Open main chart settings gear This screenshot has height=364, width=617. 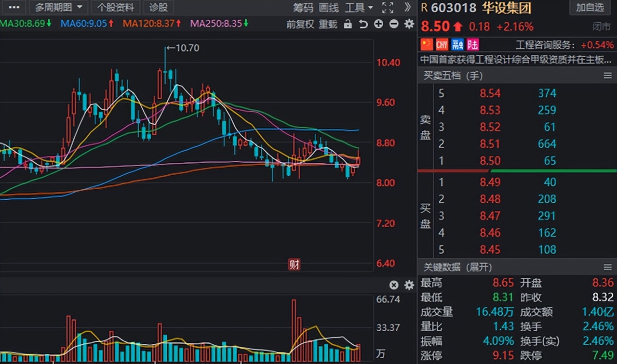coord(409,24)
